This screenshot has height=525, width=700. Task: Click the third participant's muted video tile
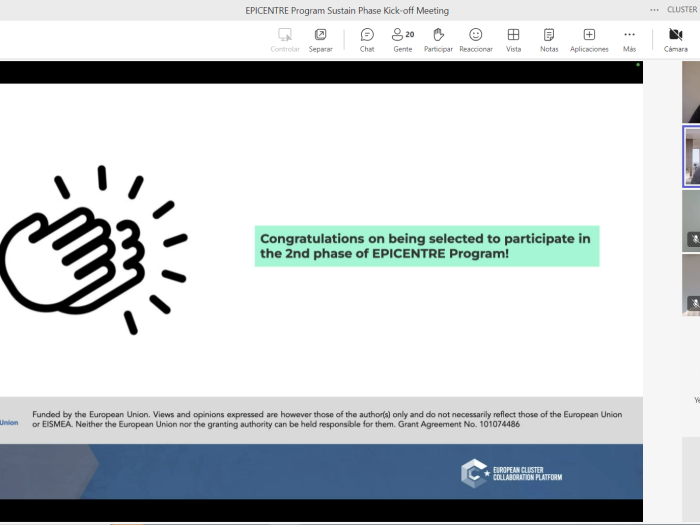point(691,220)
